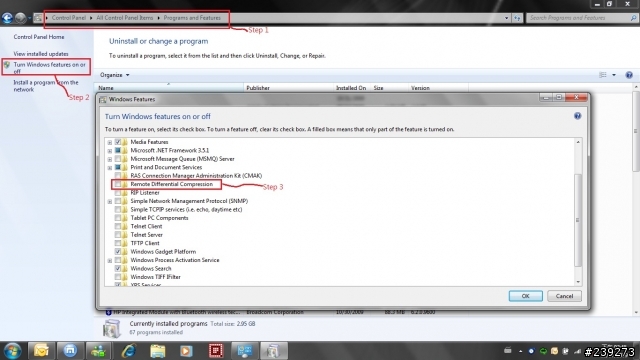Open the address bar history dropdown
The height and width of the screenshot is (360, 640).
click(507, 18)
